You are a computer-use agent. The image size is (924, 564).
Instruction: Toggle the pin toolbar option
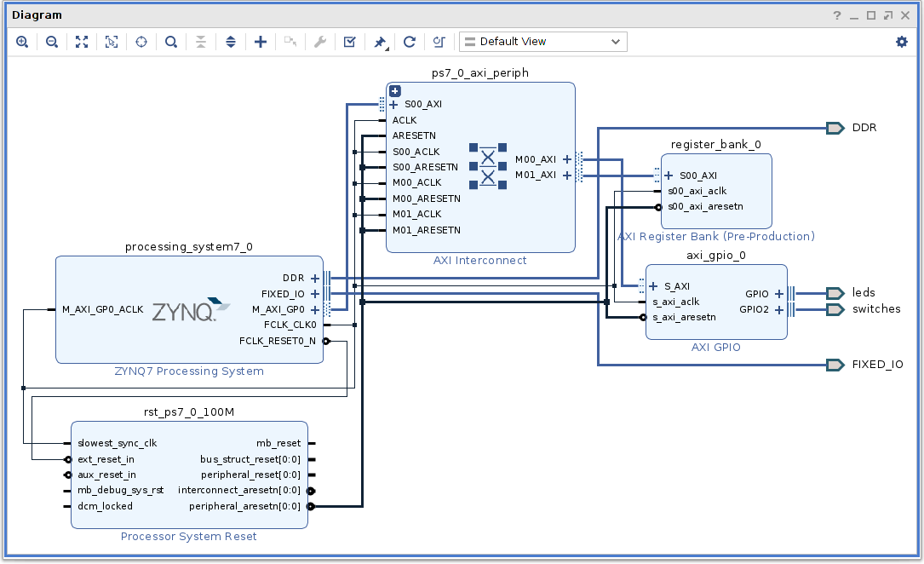pos(380,42)
